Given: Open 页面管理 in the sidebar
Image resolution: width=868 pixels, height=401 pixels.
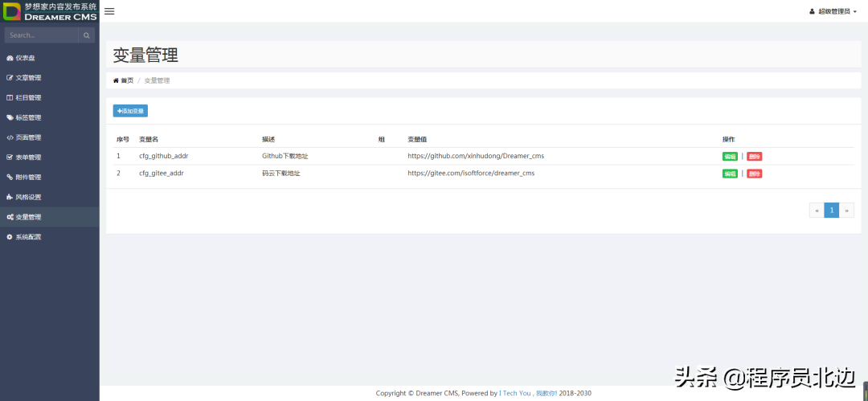Looking at the screenshot, I should pos(50,137).
